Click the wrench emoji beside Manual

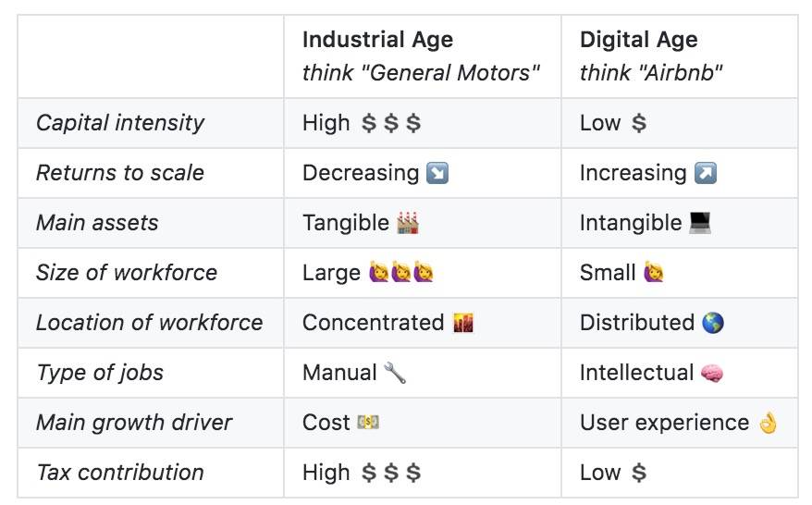tap(395, 373)
